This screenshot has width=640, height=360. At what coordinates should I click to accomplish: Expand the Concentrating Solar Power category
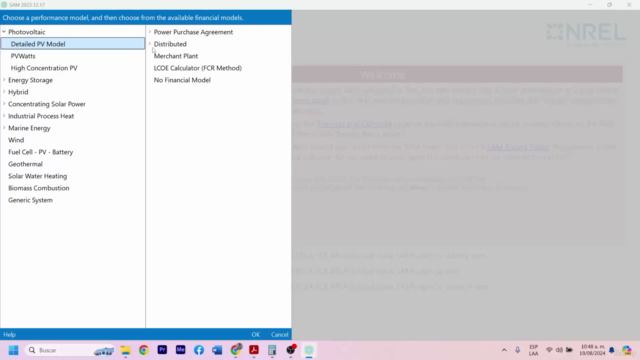pyautogui.click(x=4, y=104)
